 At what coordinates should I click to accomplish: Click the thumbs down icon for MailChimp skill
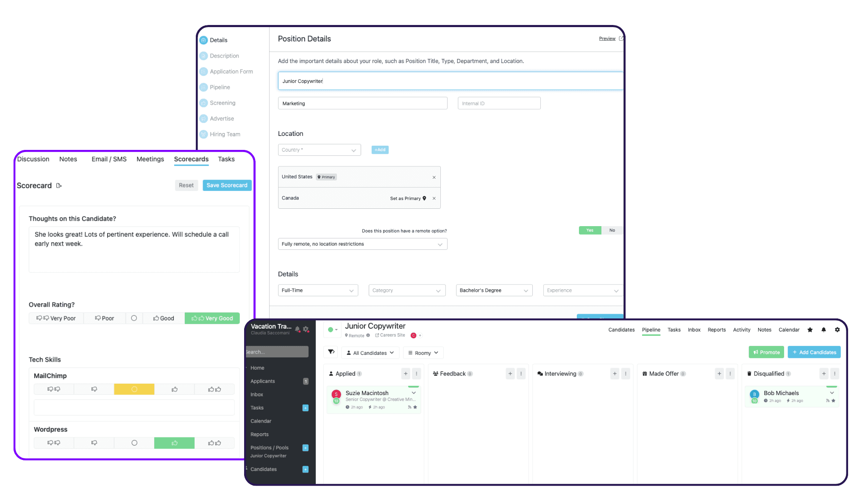click(94, 389)
